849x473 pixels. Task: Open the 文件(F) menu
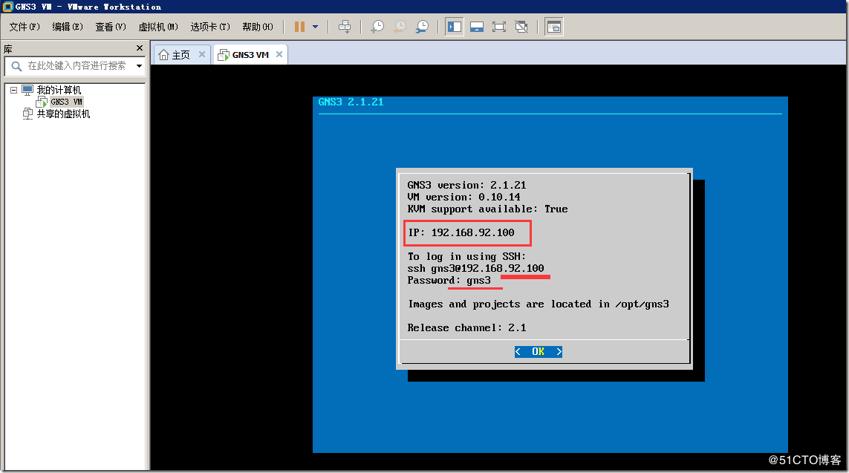24,27
